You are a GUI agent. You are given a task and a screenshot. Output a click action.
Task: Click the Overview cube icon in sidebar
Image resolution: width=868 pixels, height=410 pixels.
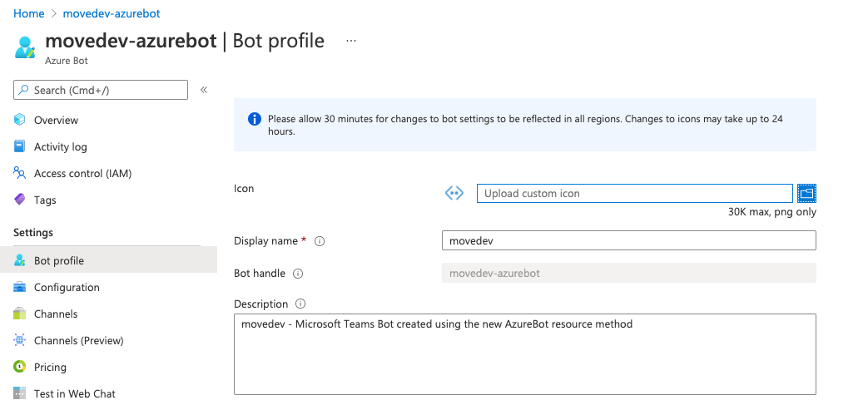(x=19, y=120)
